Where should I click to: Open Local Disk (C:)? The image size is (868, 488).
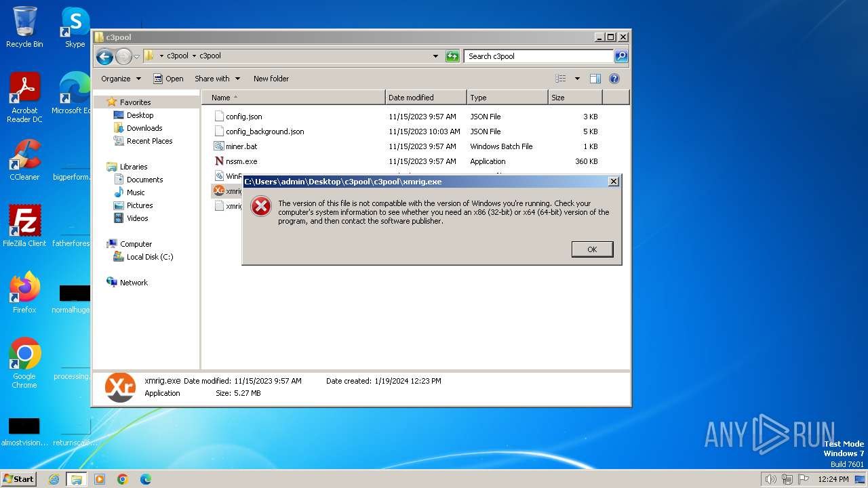click(x=149, y=257)
